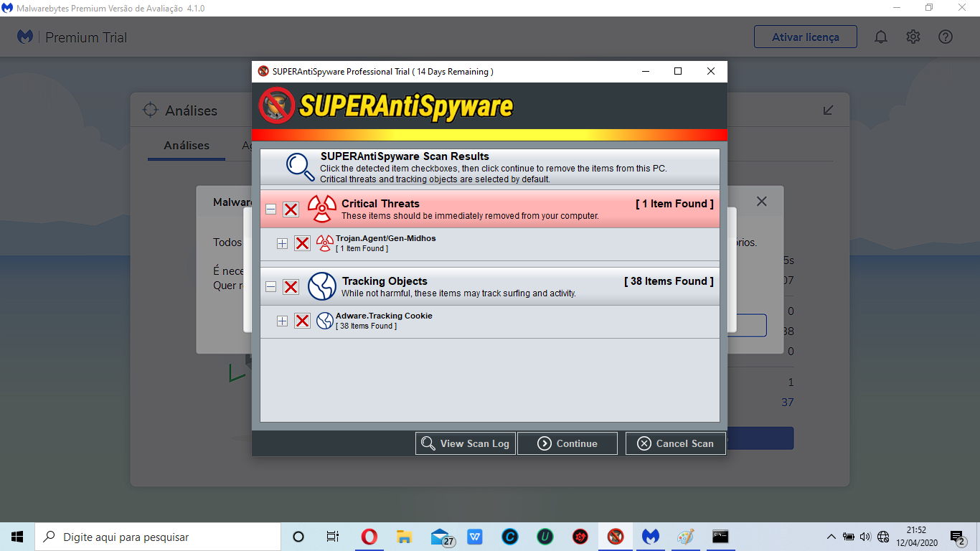
Task: Click Ativar licença in Malwarebytes
Action: coord(806,37)
